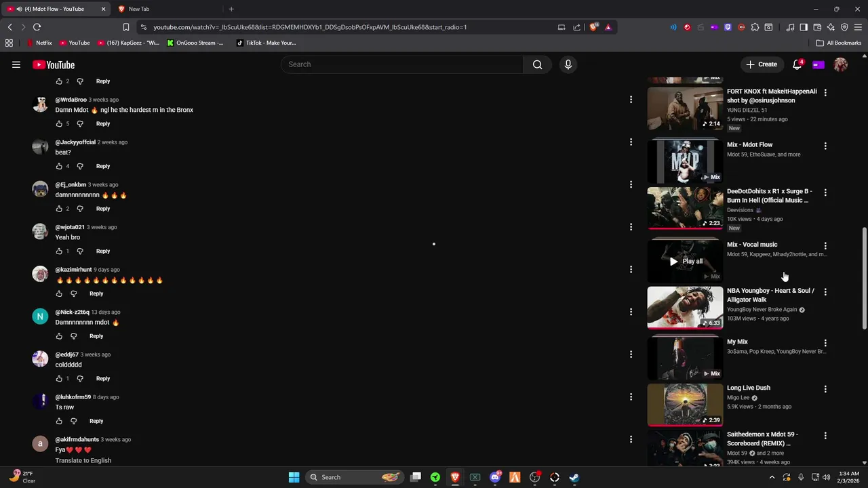Open options menu for @kazimirhunt comment
The width and height of the screenshot is (868, 488).
pos(631,270)
